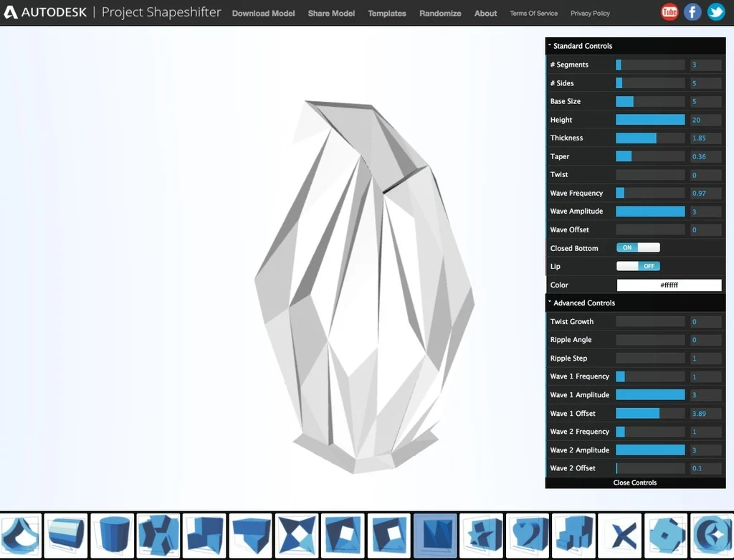Load the horizontal striped cylinder template
The width and height of the screenshot is (734, 560).
click(66, 535)
